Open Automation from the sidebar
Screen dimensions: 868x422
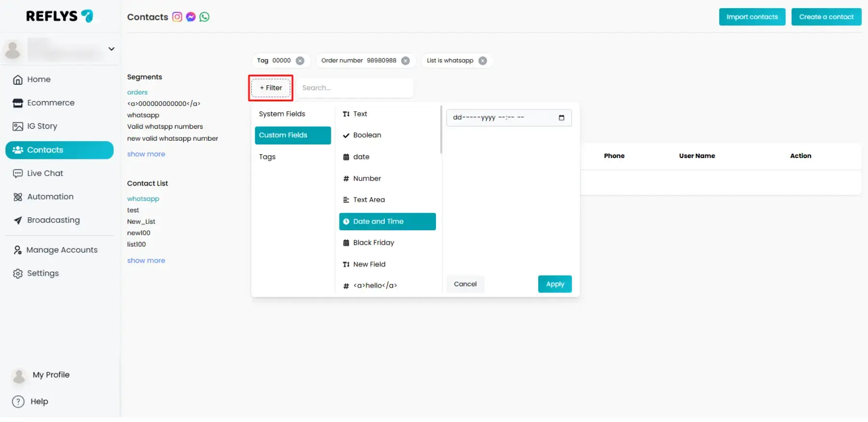click(x=50, y=197)
